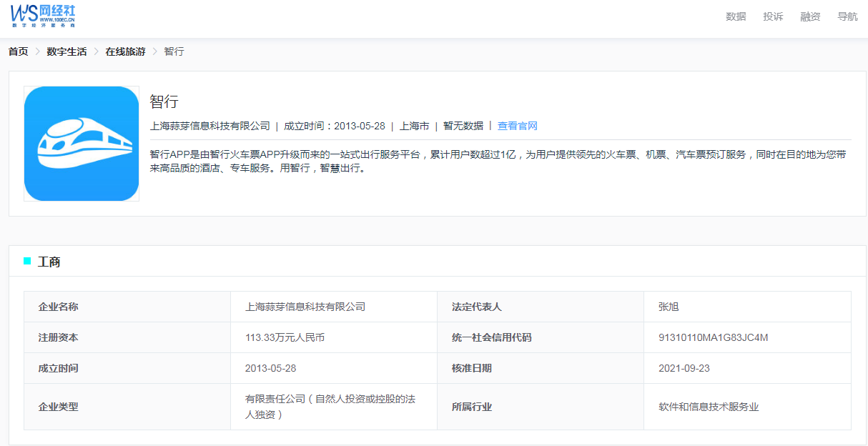This screenshot has height=446, width=868.
Task: Click the industry value 软件和信息技术服务业
Action: (x=709, y=407)
